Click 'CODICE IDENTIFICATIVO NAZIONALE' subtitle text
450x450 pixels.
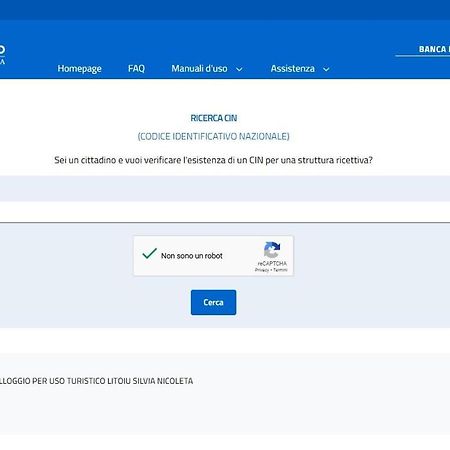tap(213, 136)
